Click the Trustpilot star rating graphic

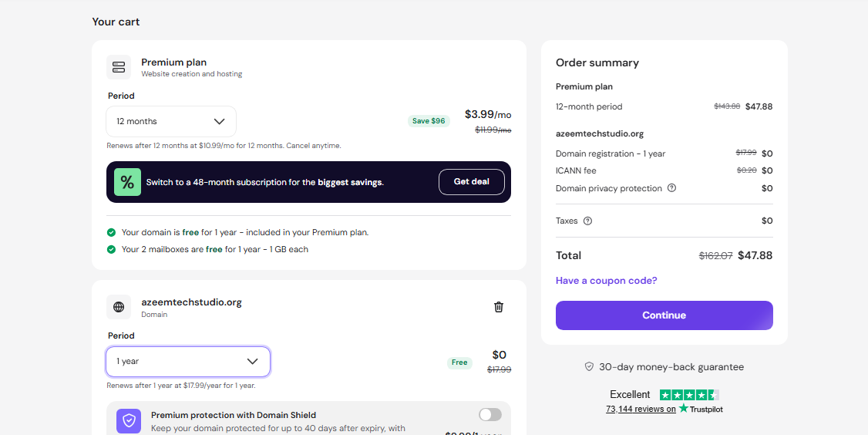point(689,395)
